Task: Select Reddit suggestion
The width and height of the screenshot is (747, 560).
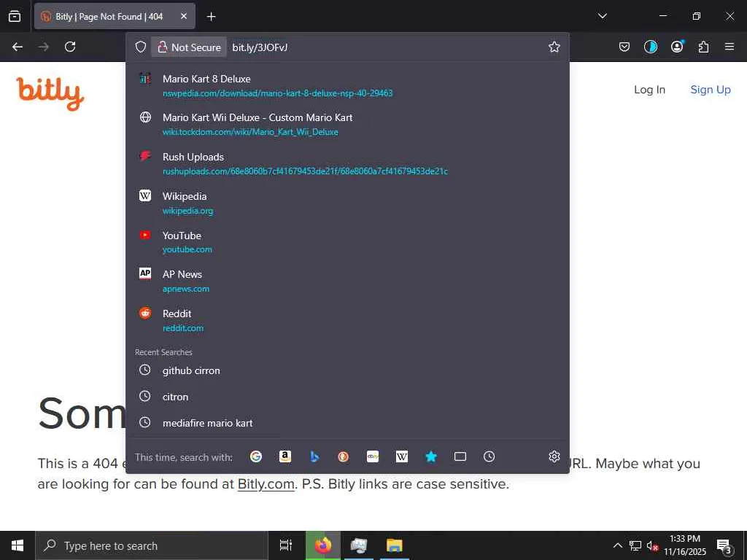Action: tap(348, 321)
